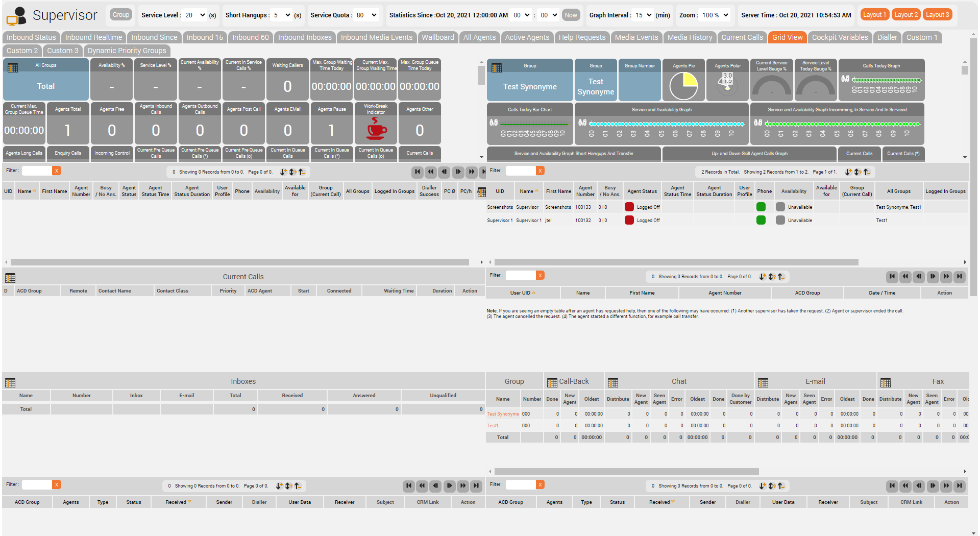The height and width of the screenshot is (536, 980).
Task: Click the Now button
Action: (571, 15)
